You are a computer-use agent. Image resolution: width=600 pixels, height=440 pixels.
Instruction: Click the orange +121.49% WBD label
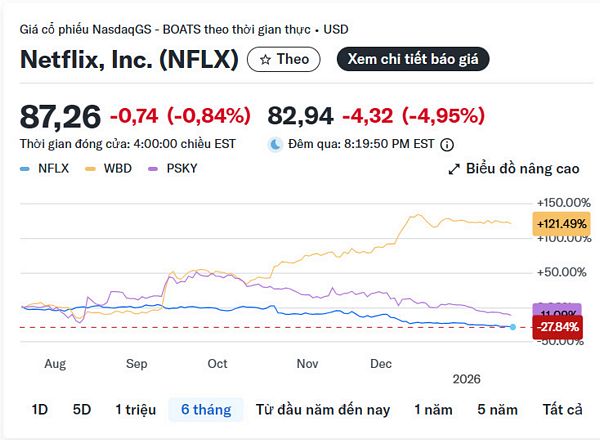[x=561, y=223]
